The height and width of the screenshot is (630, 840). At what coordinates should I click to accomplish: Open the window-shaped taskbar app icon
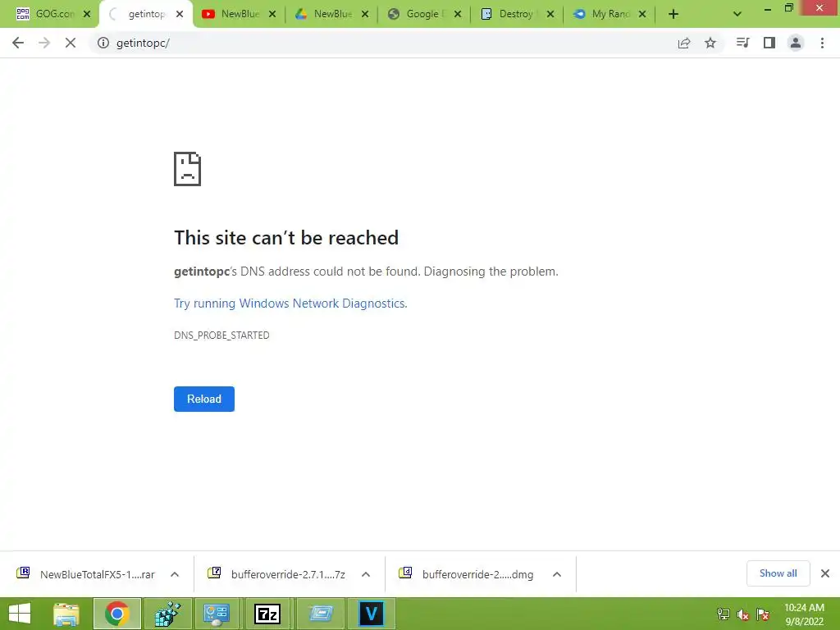click(321, 614)
